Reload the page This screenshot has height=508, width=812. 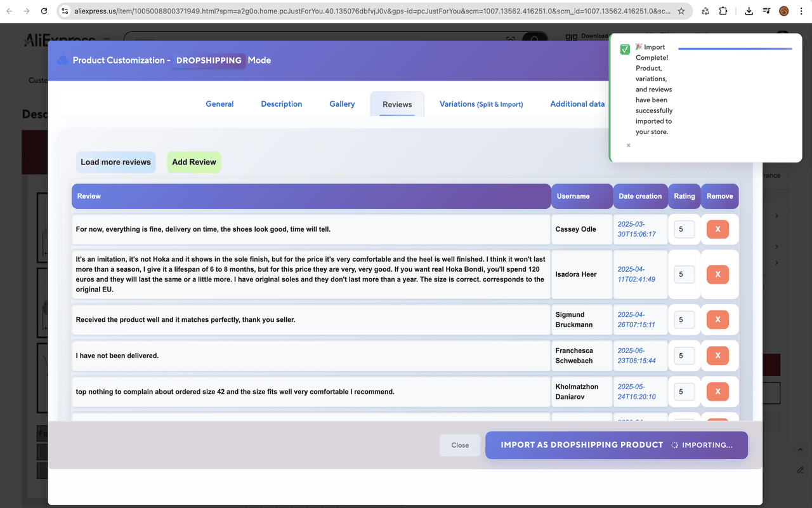(x=44, y=11)
